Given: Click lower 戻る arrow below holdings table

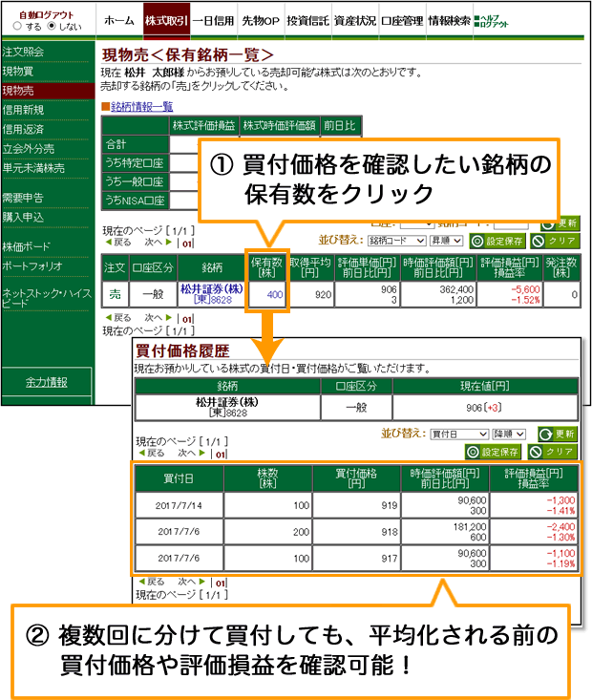Looking at the screenshot, I should pyautogui.click(x=117, y=318).
